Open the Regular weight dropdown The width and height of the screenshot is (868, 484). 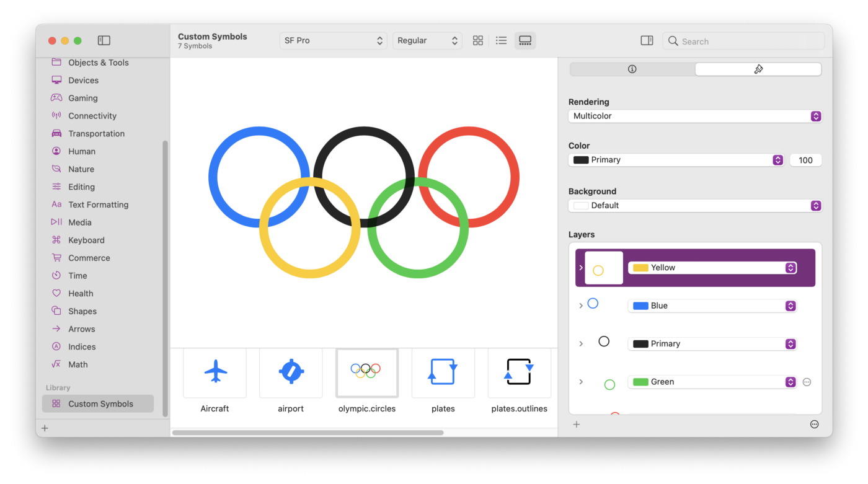[427, 40]
